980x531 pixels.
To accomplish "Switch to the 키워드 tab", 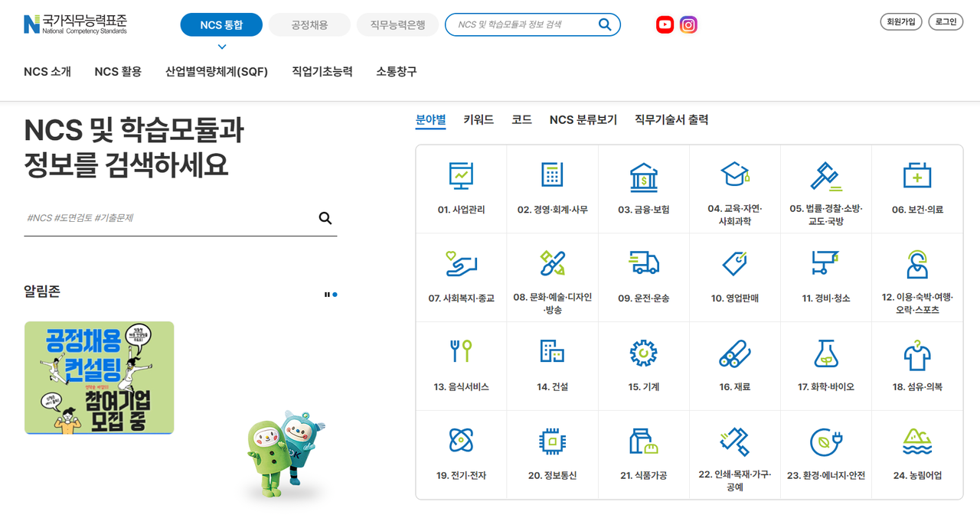I will tap(479, 120).
